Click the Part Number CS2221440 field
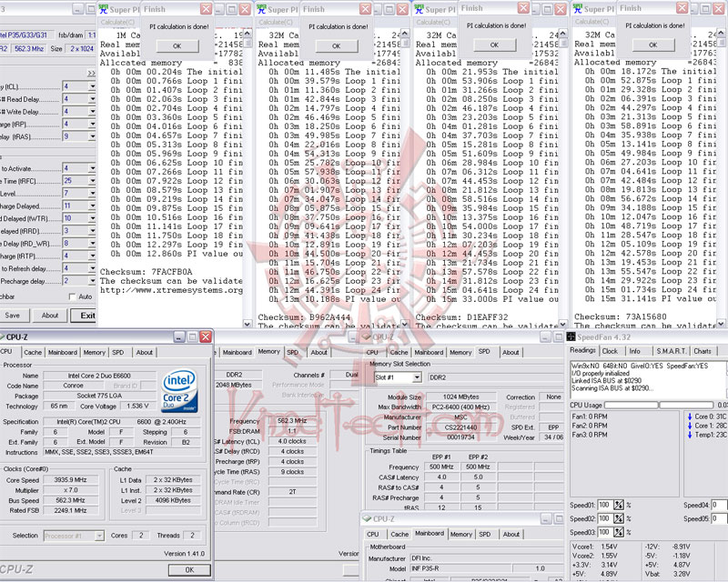The width and height of the screenshot is (728, 582). click(x=460, y=427)
